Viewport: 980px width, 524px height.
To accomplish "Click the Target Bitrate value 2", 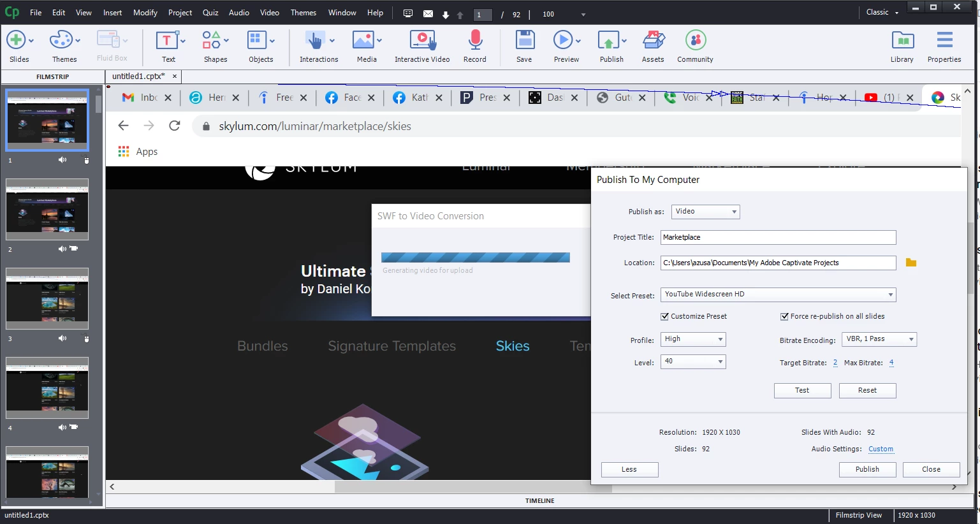I will pos(835,363).
